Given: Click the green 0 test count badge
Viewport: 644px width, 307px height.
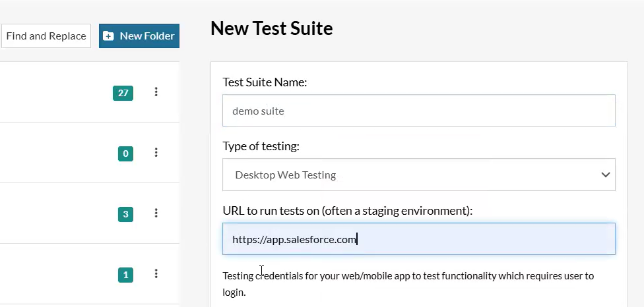Looking at the screenshot, I should 125,153.
